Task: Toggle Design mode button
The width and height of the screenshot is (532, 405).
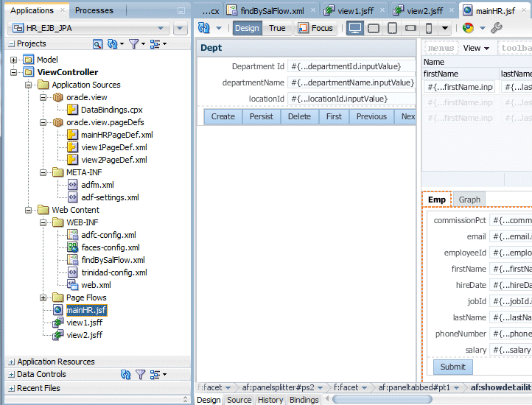Action: pos(247,28)
